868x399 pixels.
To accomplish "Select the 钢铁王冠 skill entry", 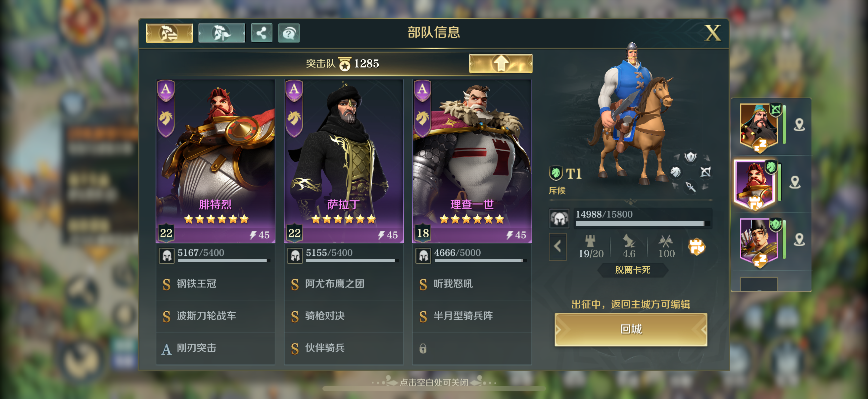I will [215, 284].
